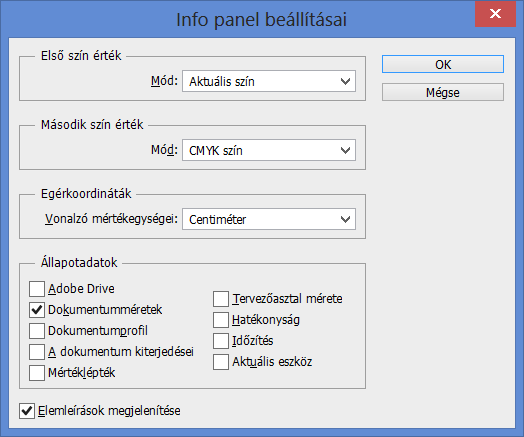Enable the Aktuális eszköz checkbox
This screenshot has height=437, width=524.
pos(221,362)
